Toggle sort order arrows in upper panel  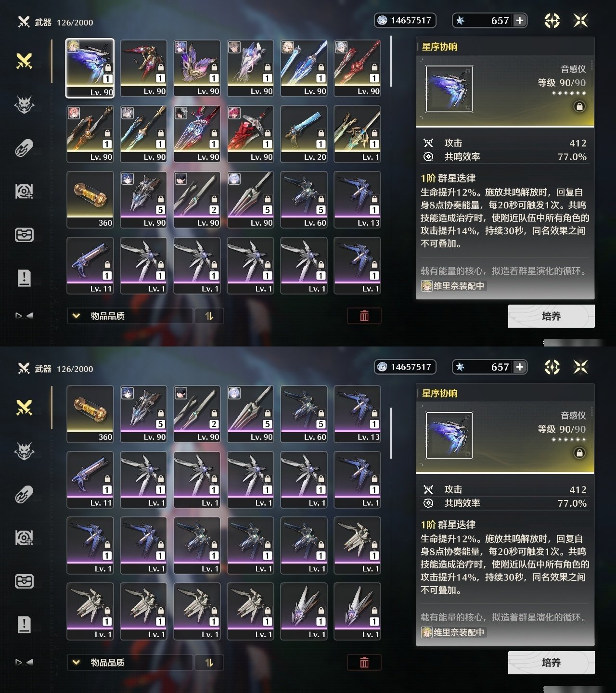point(209,316)
